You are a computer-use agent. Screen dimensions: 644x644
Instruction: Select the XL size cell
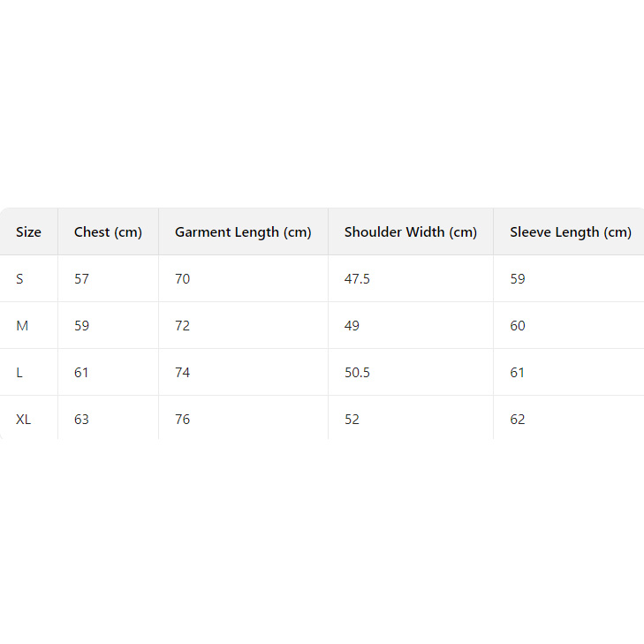coord(24,420)
